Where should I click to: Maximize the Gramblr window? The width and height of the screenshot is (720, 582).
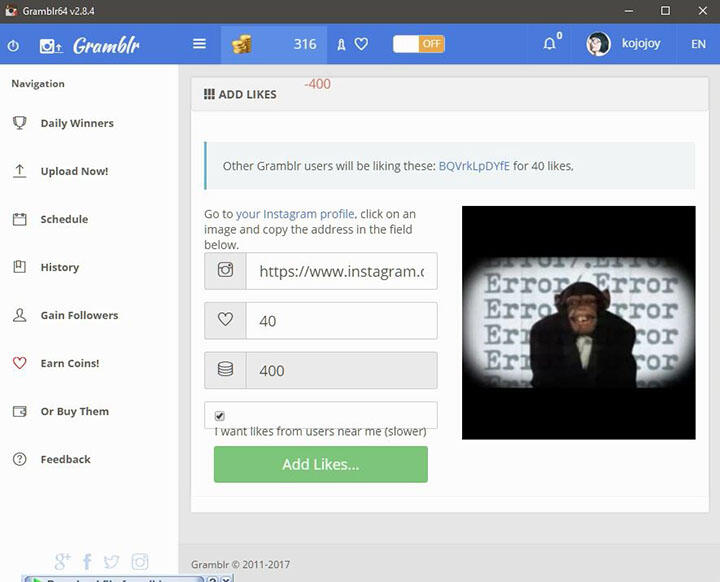point(665,11)
